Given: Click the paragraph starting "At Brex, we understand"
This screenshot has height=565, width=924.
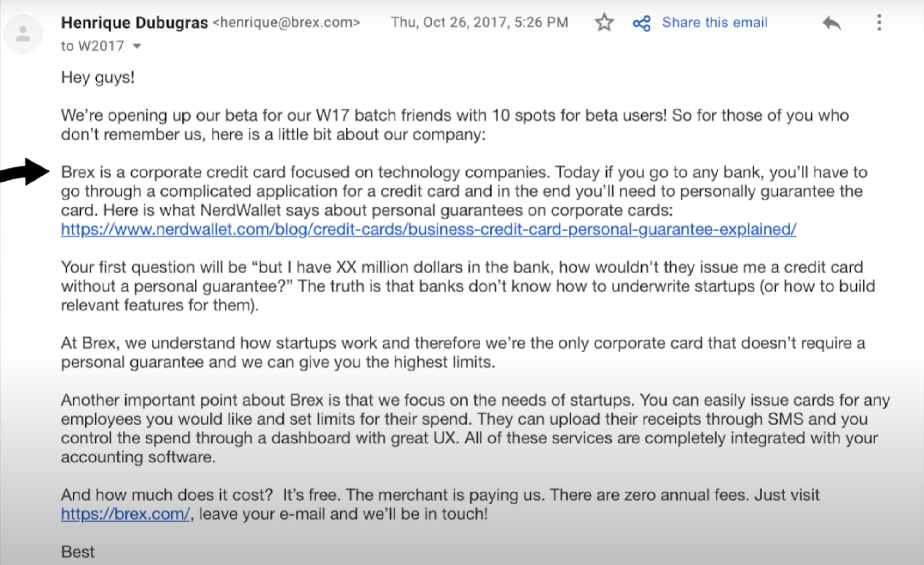Looking at the screenshot, I should pyautogui.click(x=462, y=352).
